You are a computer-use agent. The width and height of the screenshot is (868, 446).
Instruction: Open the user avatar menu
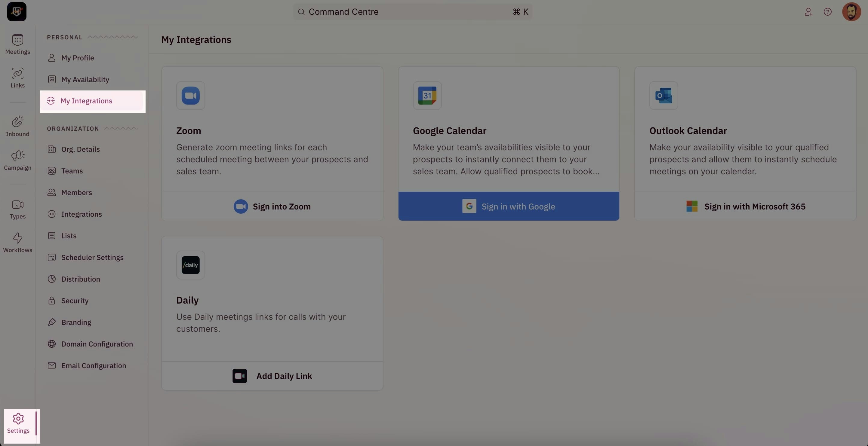pyautogui.click(x=851, y=12)
